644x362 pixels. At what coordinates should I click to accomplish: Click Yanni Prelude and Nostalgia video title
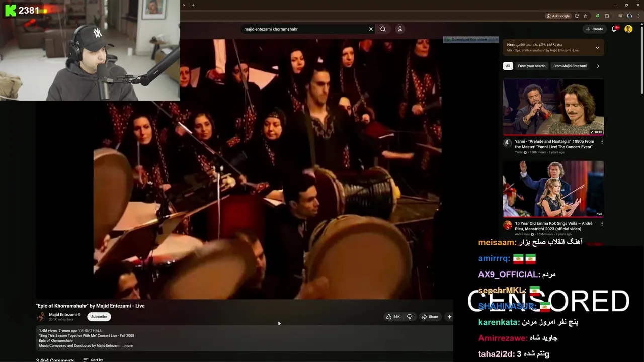(x=554, y=144)
